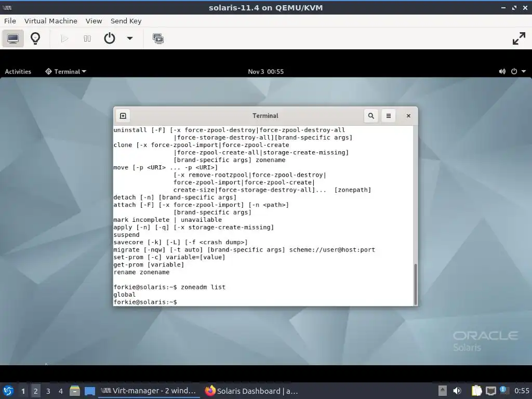Show the graphical console view
The image size is (532, 399).
pos(13,38)
